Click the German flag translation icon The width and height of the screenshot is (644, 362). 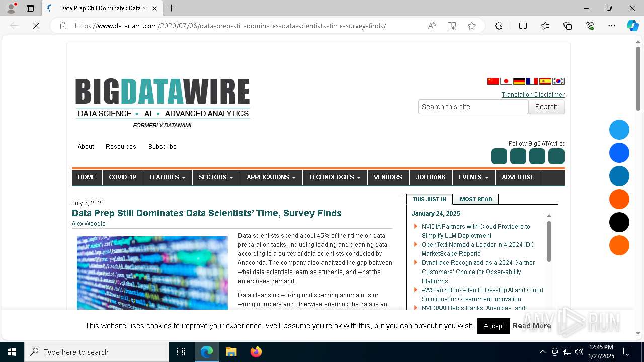pyautogui.click(x=519, y=81)
